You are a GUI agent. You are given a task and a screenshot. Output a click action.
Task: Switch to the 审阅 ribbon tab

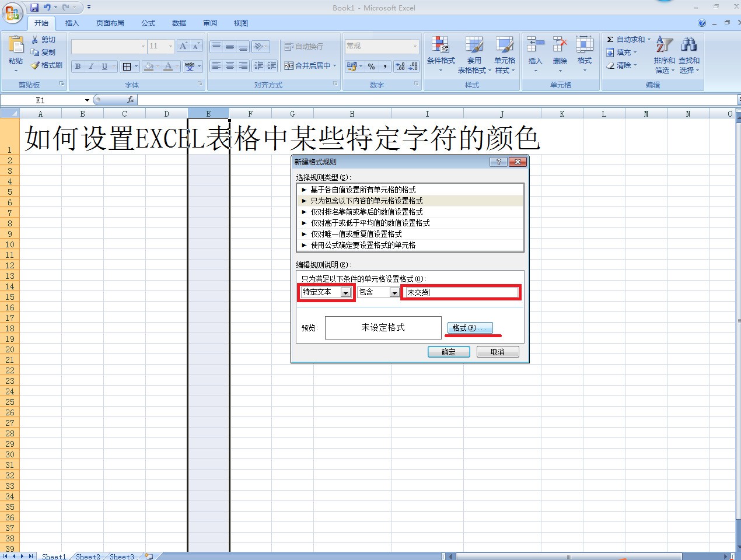tap(210, 23)
